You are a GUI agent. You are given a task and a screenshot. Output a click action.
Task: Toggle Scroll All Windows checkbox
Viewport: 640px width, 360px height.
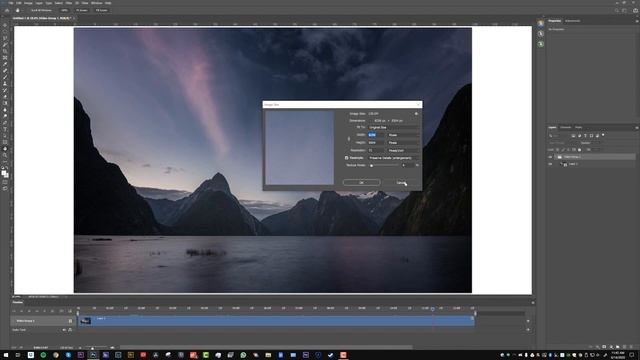click(30, 10)
